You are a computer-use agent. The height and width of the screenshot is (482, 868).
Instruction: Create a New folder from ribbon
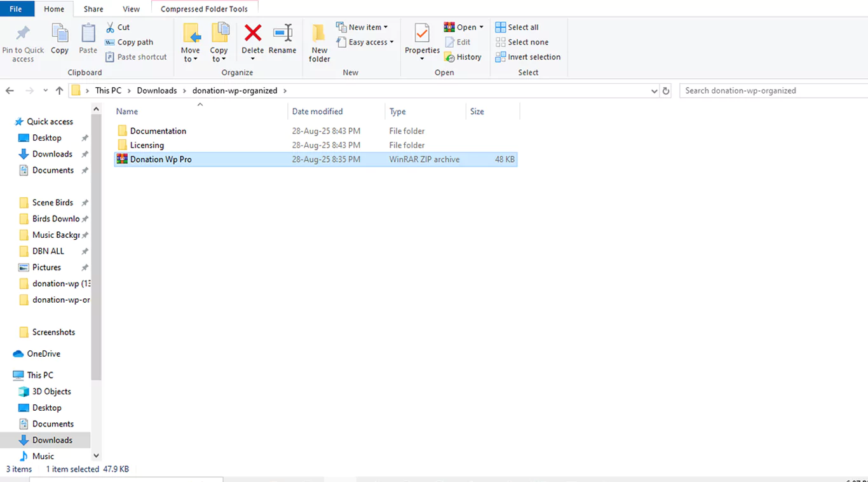tap(319, 42)
